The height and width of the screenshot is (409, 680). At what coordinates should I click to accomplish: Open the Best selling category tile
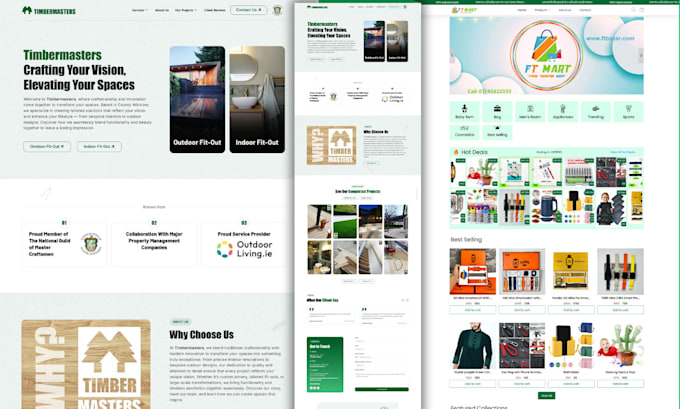pos(497,132)
